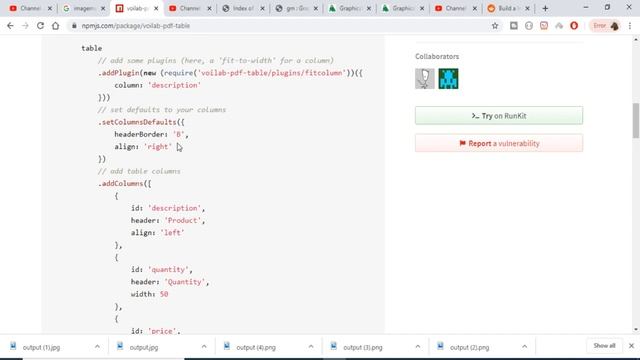Viewport: 640px width, 360px height.
Task: Open the output (1).jpg download
Action: 41,347
